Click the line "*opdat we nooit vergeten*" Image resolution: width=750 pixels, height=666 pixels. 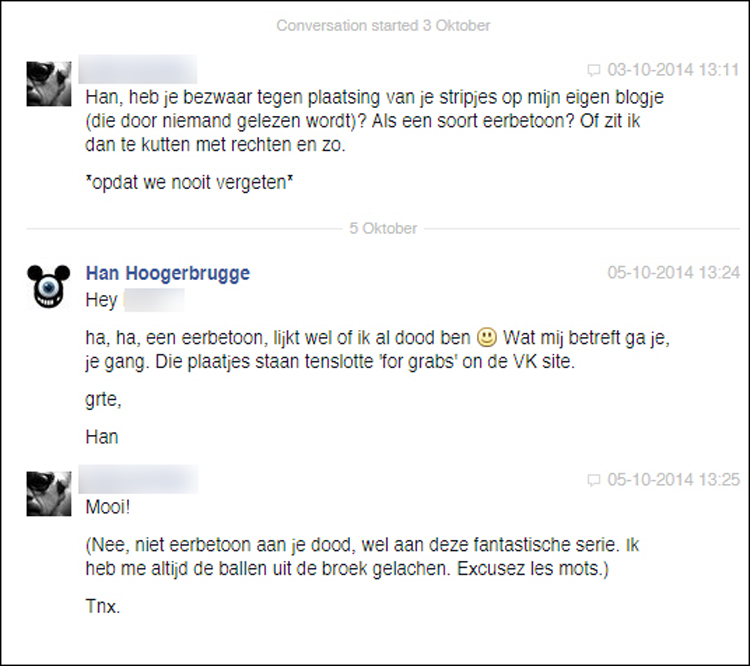click(x=189, y=182)
